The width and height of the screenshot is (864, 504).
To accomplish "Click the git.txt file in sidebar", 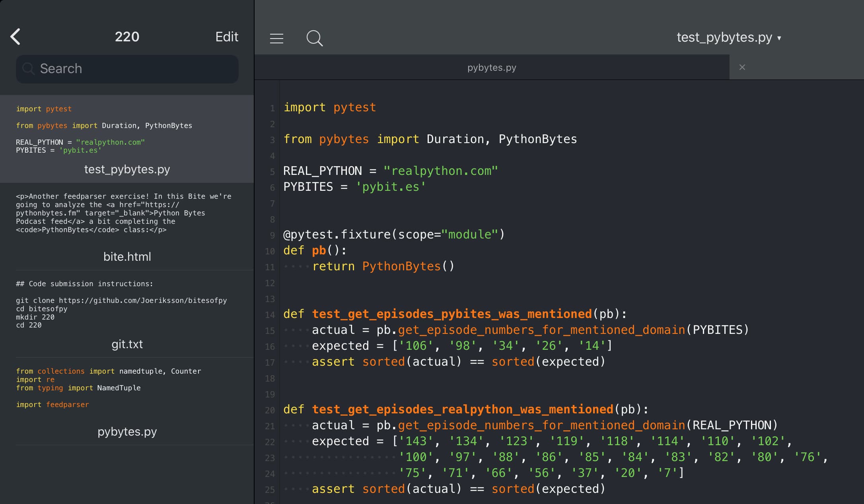I will (x=126, y=344).
